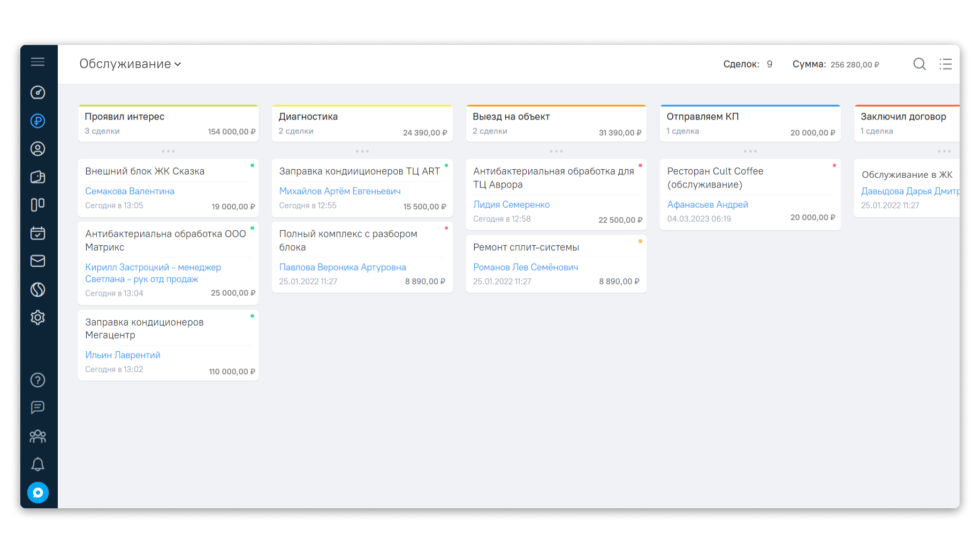
Task: Click the red status dot on Ресторан Cult Coffee
Action: click(834, 165)
